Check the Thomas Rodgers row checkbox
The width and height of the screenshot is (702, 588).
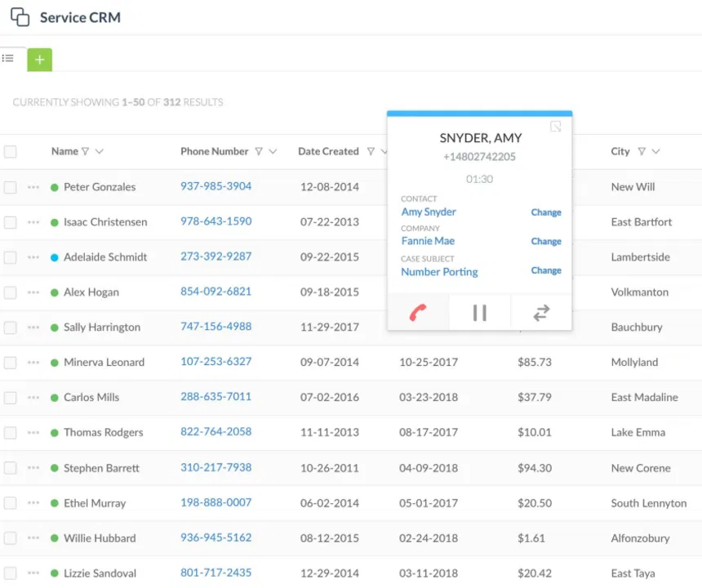click(x=11, y=433)
